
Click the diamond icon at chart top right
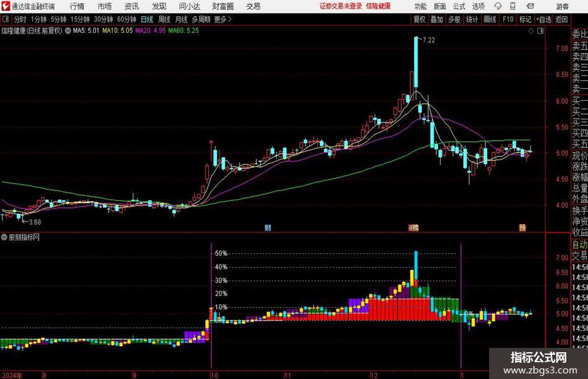(531, 31)
